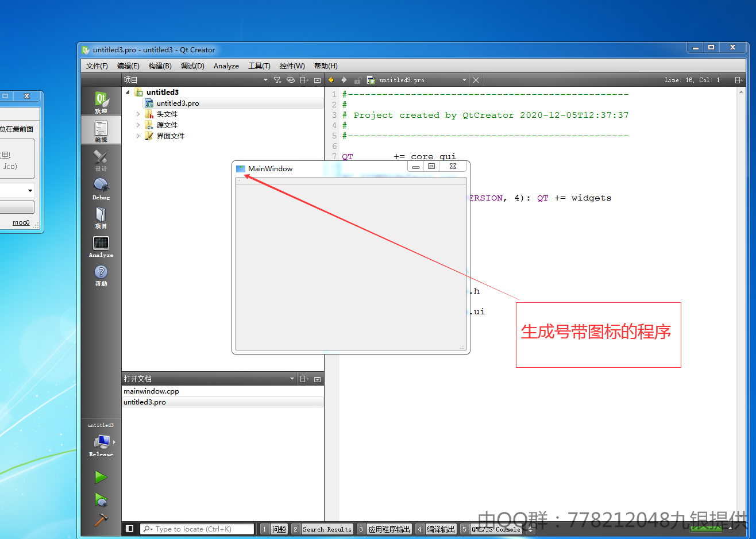Open the Analyze menu
Screen dimensions: 756x539
tap(226, 66)
